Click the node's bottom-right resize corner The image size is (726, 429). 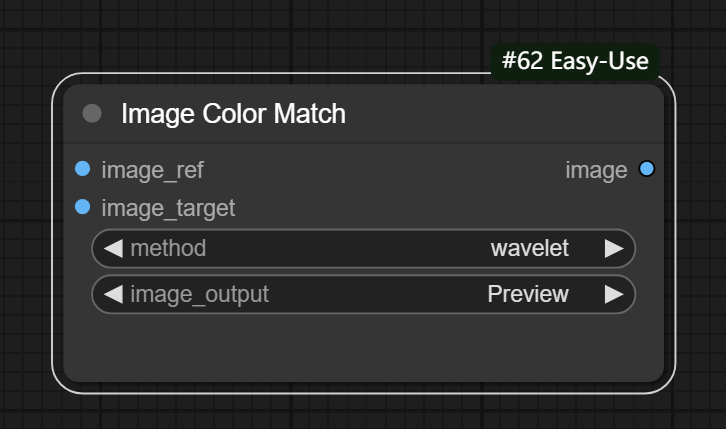coord(658,376)
